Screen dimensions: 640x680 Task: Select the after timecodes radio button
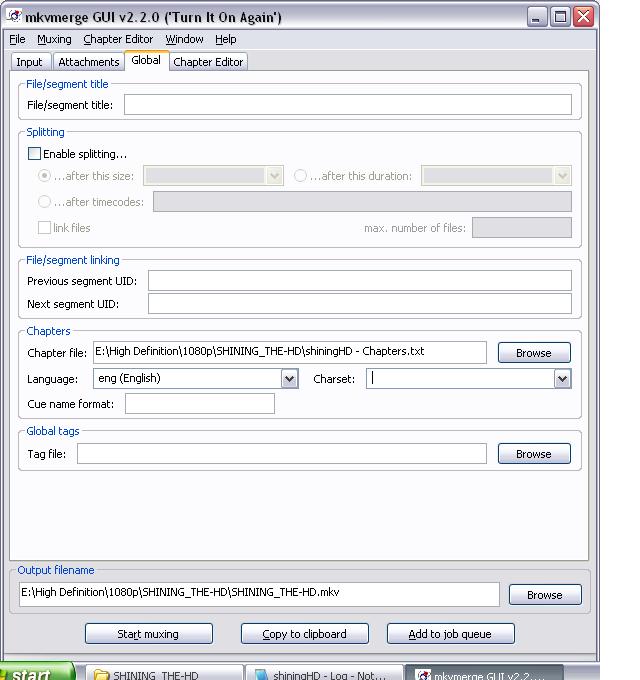click(x=44, y=202)
